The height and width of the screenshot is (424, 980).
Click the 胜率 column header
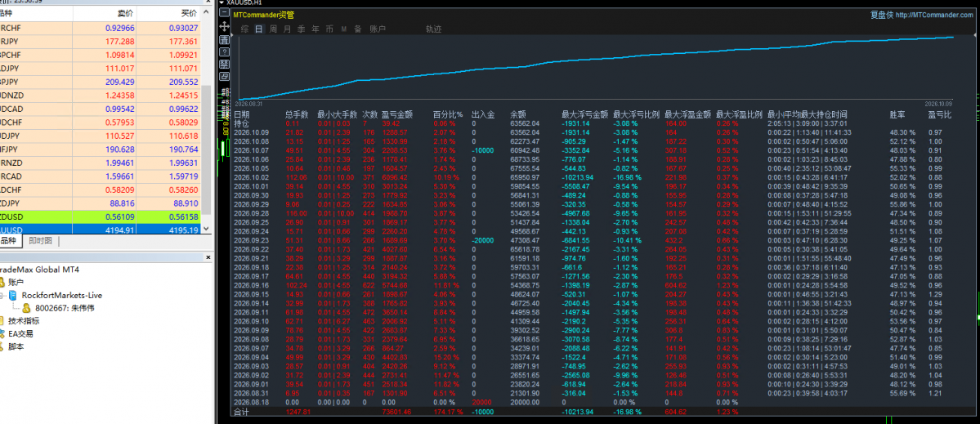897,114
